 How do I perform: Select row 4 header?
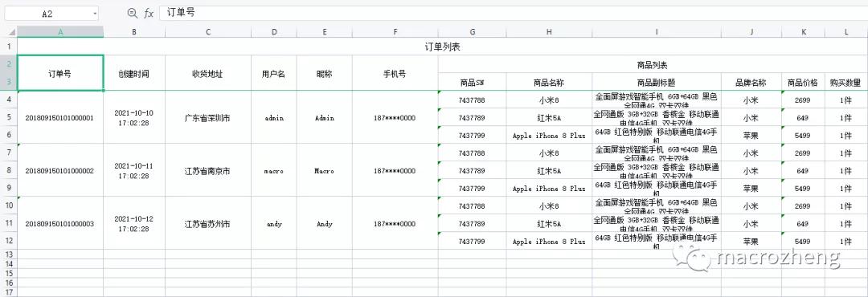point(9,100)
